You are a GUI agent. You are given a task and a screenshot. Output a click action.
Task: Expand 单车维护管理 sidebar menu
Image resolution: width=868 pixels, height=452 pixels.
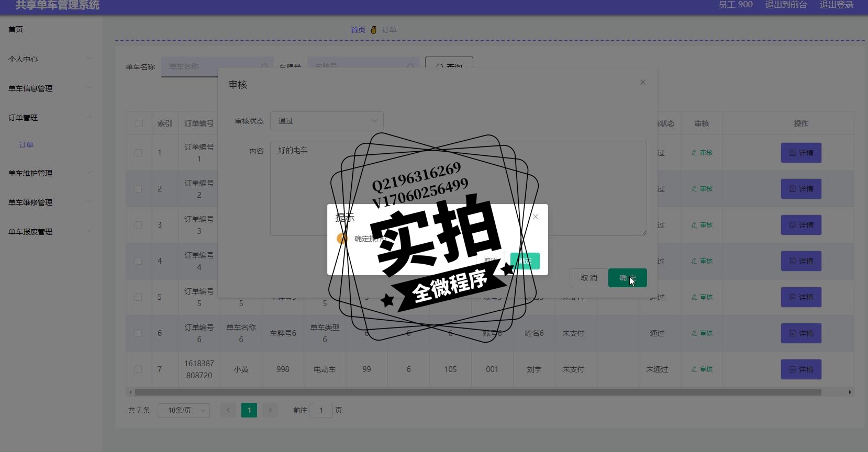pos(50,173)
